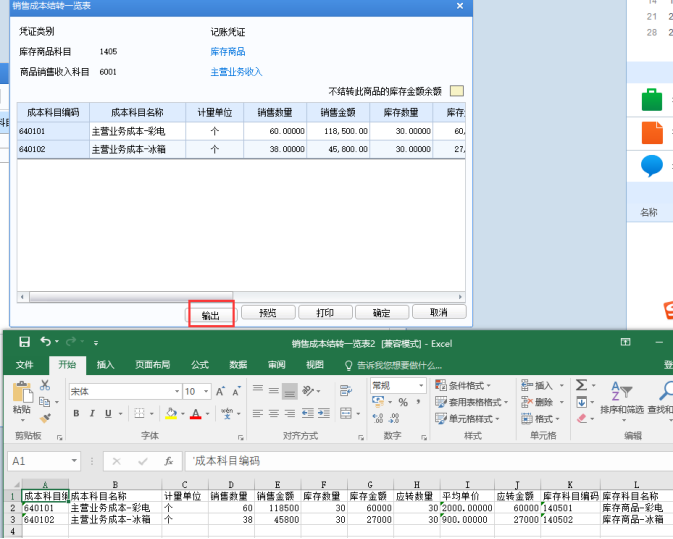Click the Save icon in Excel
The image size is (673, 539).
pyautogui.click(x=24, y=342)
